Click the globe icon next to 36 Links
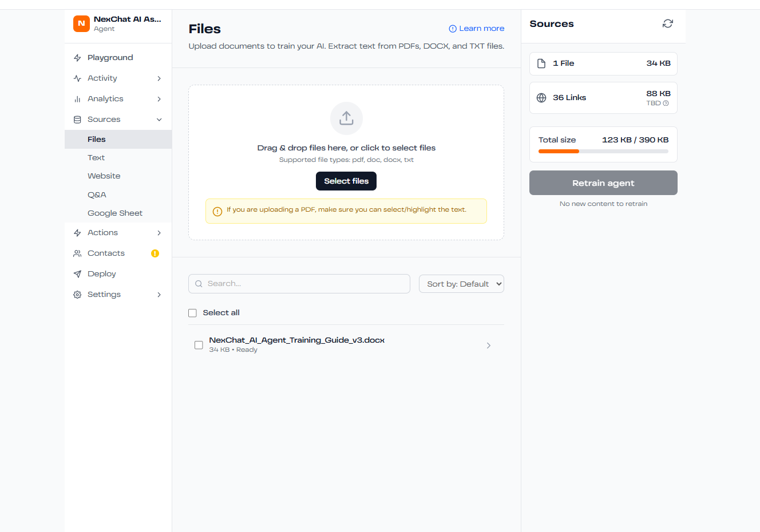Viewport: 760px width, 532px height. click(x=541, y=98)
